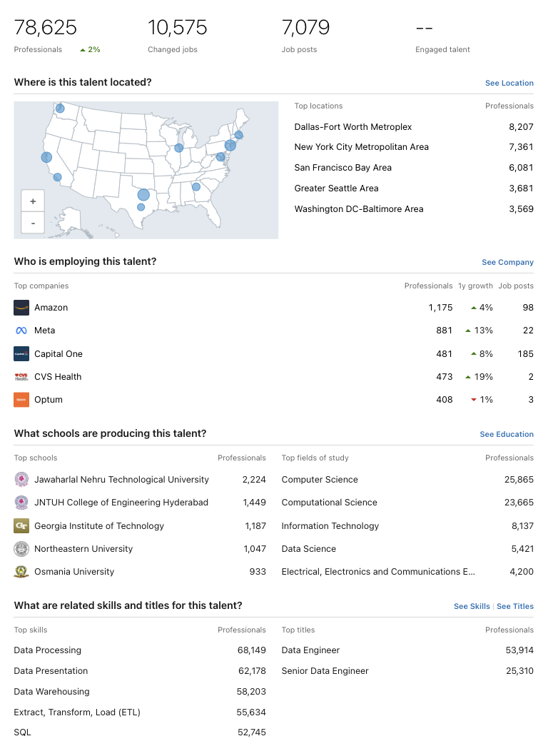
Task: Click the Capital One logo icon
Action: point(21,354)
